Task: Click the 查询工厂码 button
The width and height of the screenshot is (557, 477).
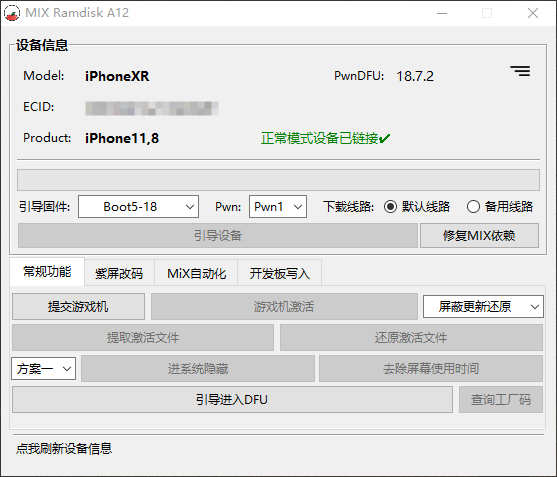Action: (x=501, y=400)
